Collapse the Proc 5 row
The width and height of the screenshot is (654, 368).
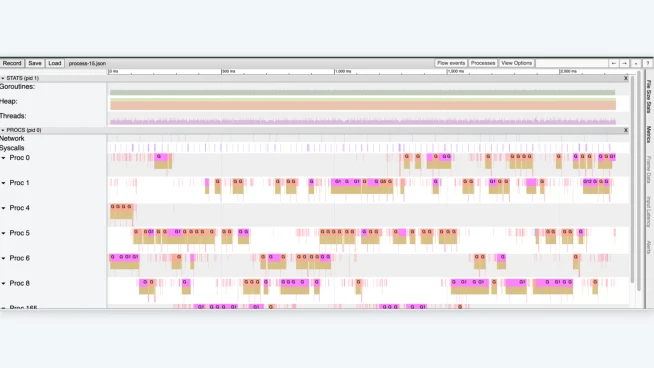(x=3, y=233)
